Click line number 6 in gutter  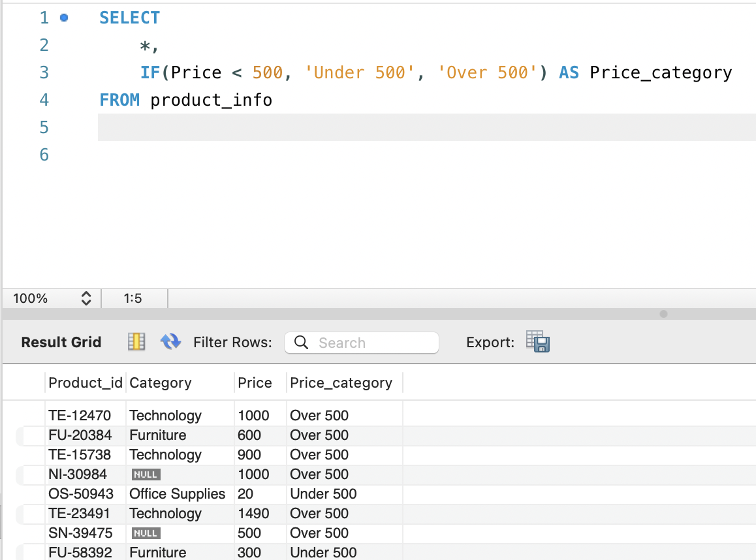point(44,155)
